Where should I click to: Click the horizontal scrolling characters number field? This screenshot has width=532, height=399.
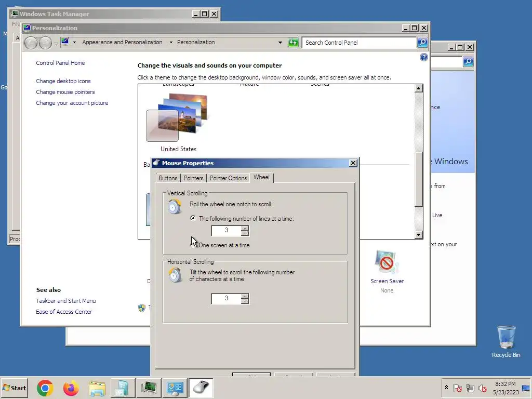click(x=227, y=299)
